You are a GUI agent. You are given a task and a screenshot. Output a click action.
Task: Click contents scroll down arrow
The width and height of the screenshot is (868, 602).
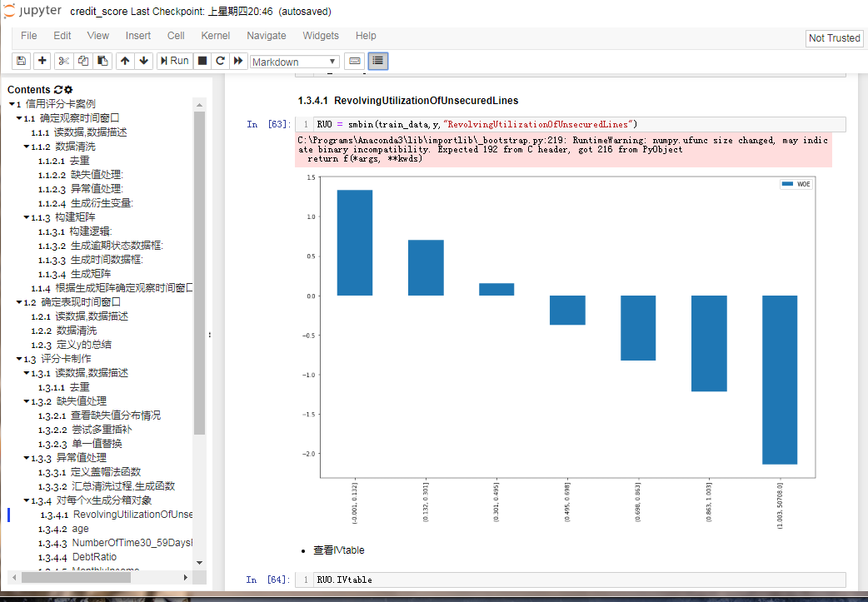(199, 563)
